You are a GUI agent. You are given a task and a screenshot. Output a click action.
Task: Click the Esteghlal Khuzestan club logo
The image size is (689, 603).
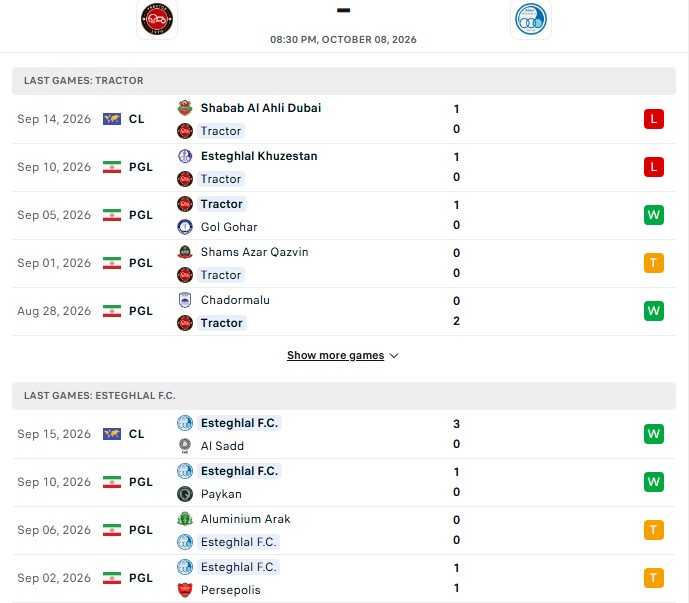click(x=185, y=156)
